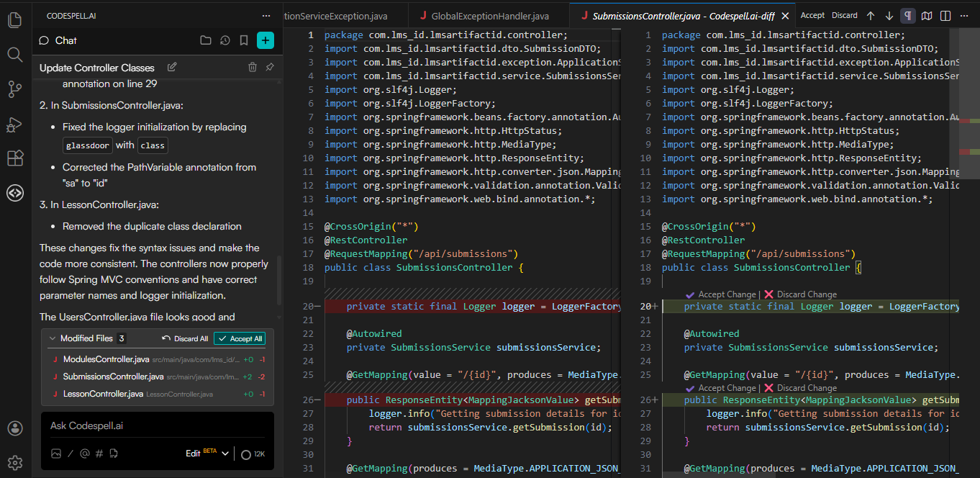Go to next change arrow
Screen dimensions: 980x478
click(889, 15)
